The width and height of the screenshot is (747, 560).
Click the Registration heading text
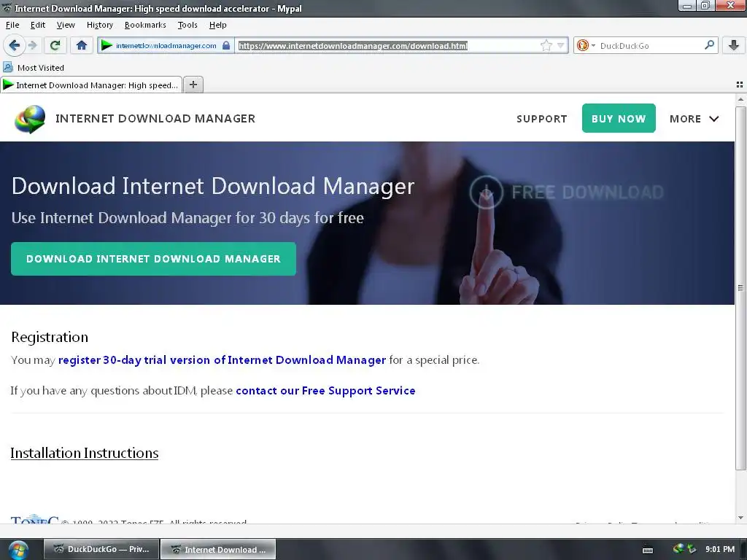coord(50,337)
